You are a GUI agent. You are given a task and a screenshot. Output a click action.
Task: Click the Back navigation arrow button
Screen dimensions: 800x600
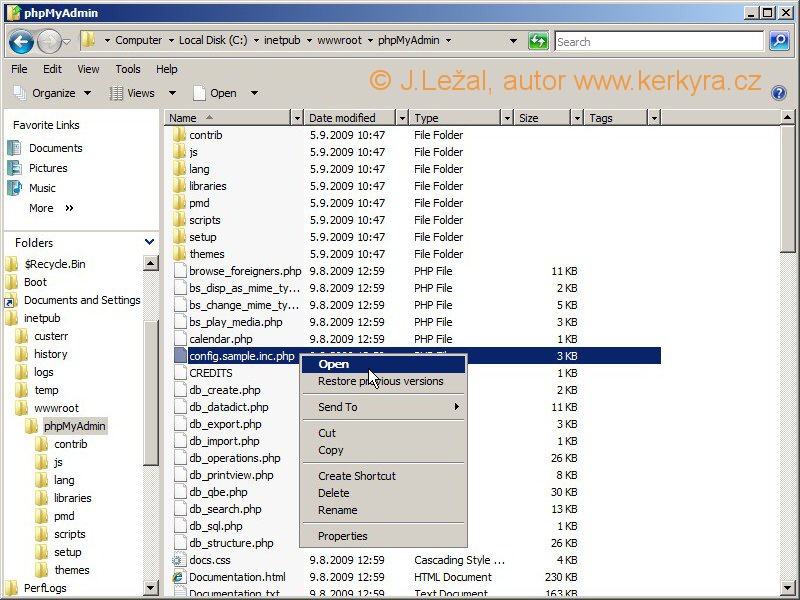tap(22, 41)
